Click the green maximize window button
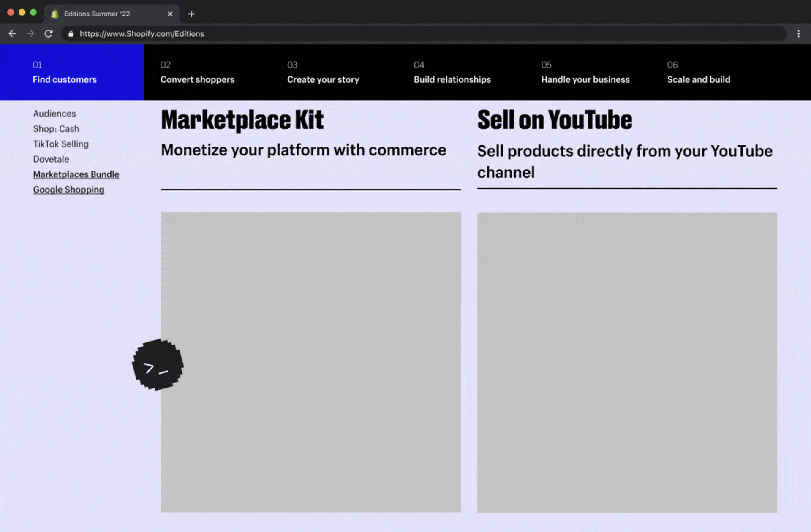This screenshot has width=811, height=532. [33, 12]
